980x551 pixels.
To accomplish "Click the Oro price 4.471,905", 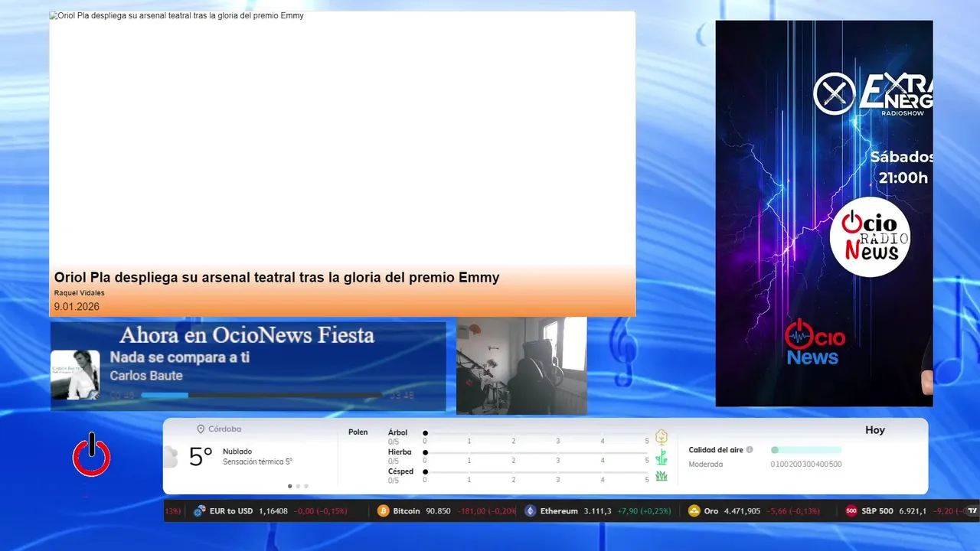I will point(742,511).
